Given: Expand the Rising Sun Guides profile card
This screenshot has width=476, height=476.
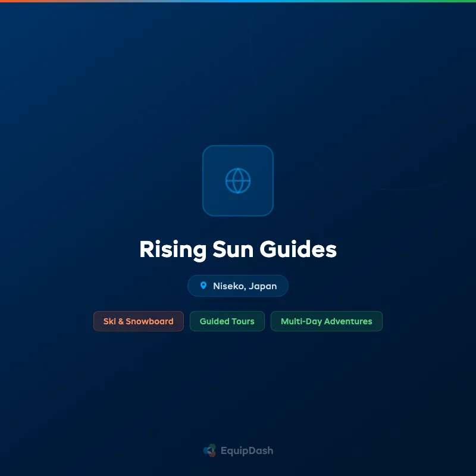Looking at the screenshot, I should (238, 249).
